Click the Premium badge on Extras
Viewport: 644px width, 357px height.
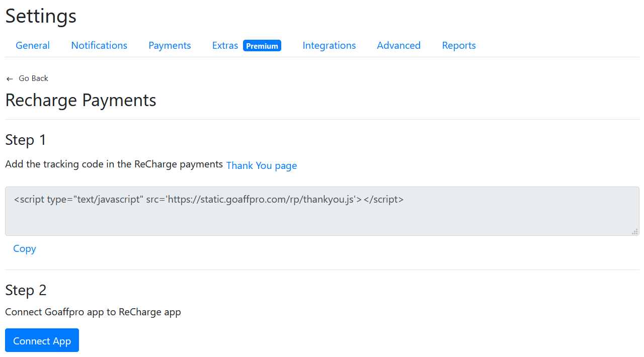click(x=262, y=46)
